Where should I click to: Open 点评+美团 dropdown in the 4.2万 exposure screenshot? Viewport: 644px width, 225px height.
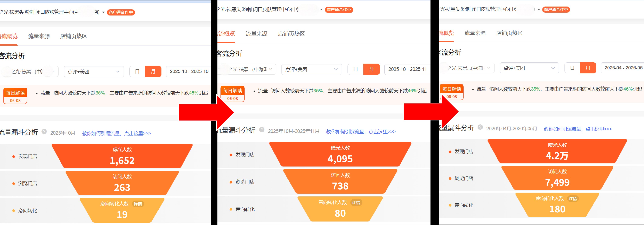[x=529, y=68]
